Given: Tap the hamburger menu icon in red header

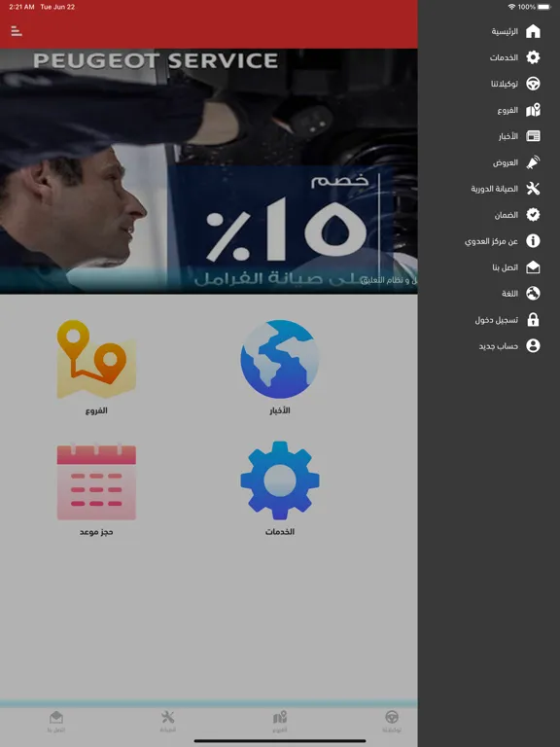Looking at the screenshot, I should pos(17,31).
